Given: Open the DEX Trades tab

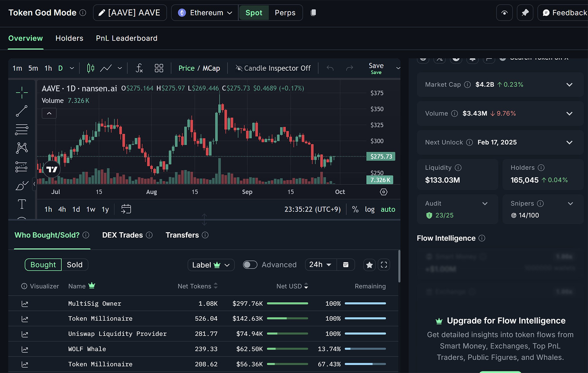Looking at the screenshot, I should pos(122,235).
